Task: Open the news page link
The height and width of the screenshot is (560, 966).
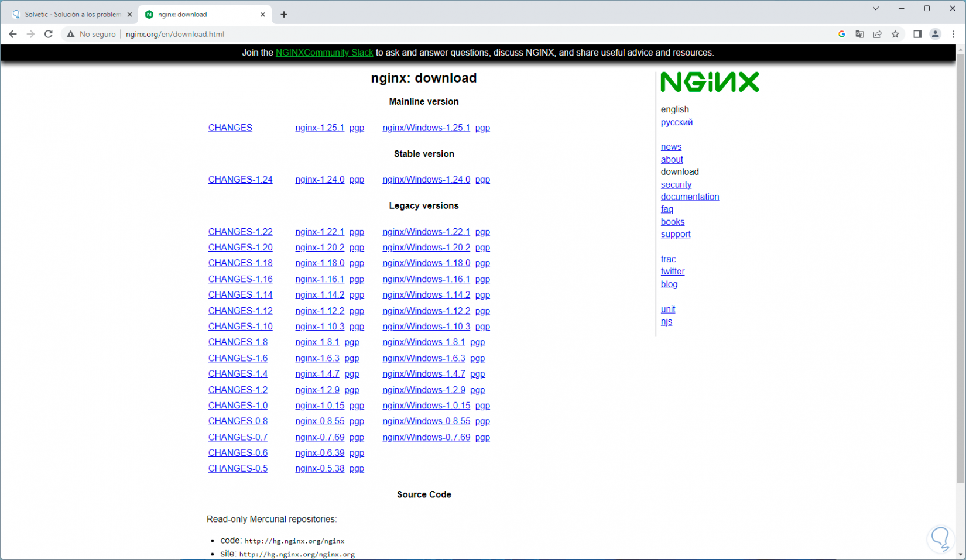Action: (x=671, y=147)
